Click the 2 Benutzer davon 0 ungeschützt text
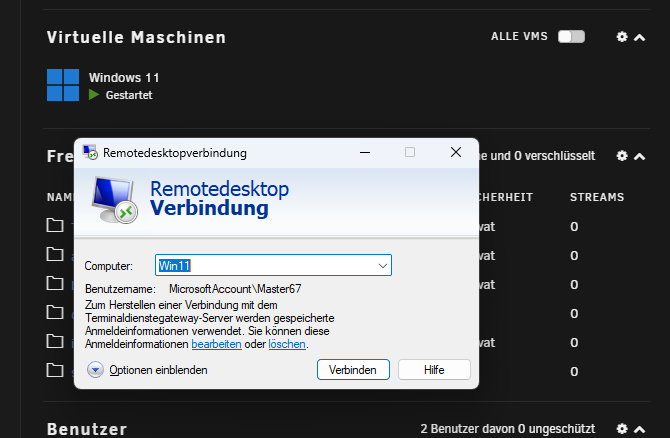The height and width of the screenshot is (438, 670). [508, 429]
